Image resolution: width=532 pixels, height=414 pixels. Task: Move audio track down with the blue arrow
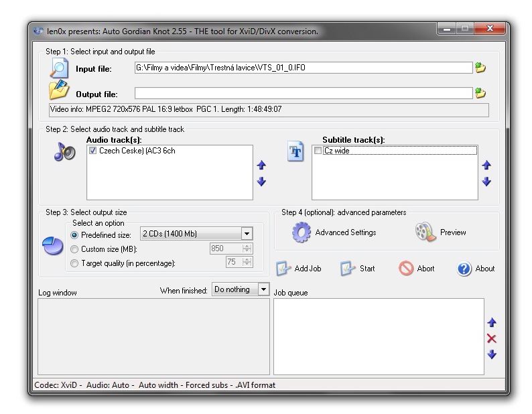(x=261, y=182)
